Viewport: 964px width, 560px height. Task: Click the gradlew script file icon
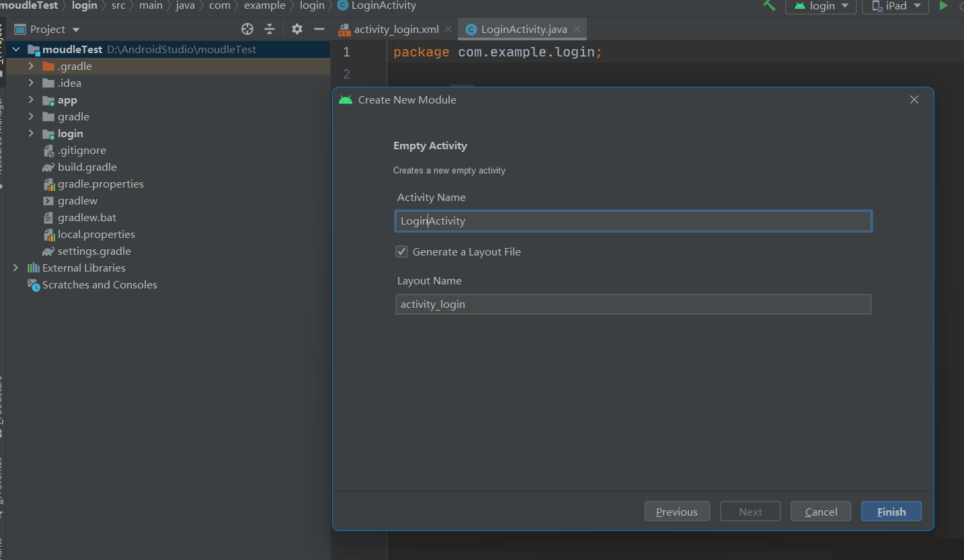(48, 201)
